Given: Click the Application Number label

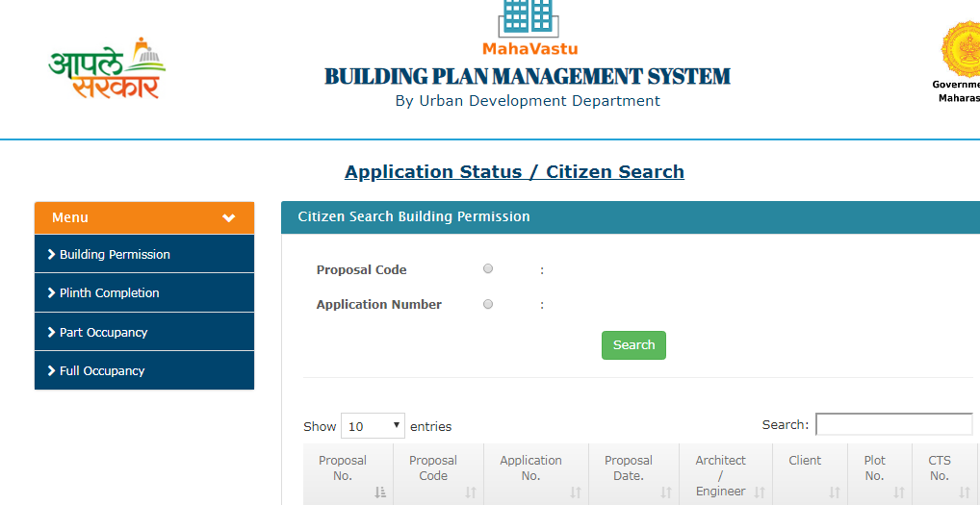Looking at the screenshot, I should [x=378, y=305].
